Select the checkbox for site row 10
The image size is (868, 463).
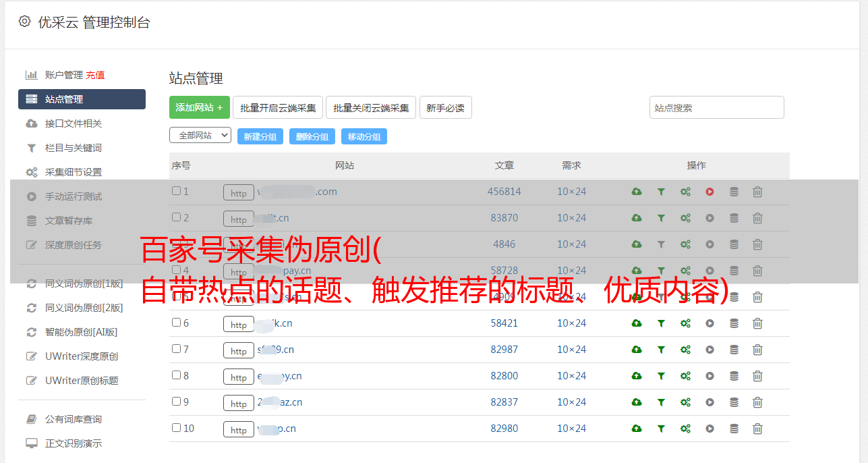coord(176,428)
